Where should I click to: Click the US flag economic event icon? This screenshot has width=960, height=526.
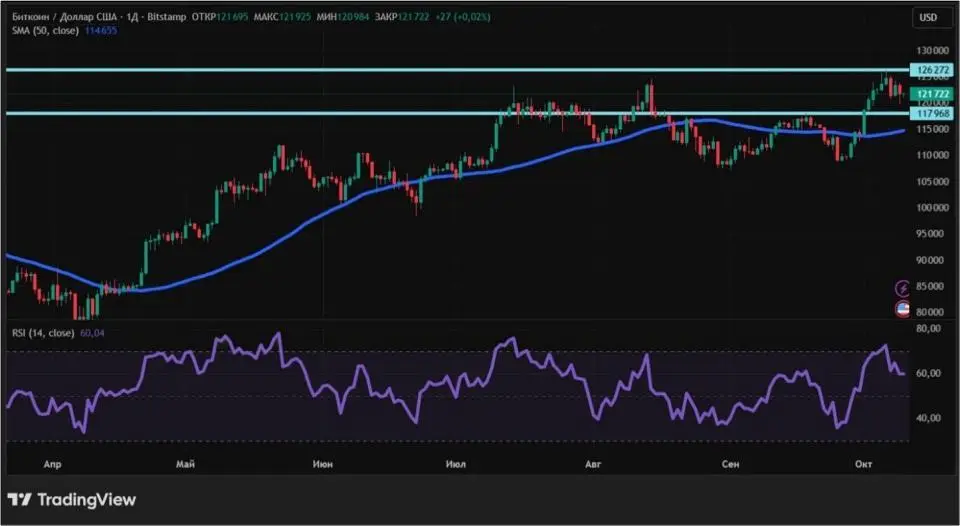[902, 309]
